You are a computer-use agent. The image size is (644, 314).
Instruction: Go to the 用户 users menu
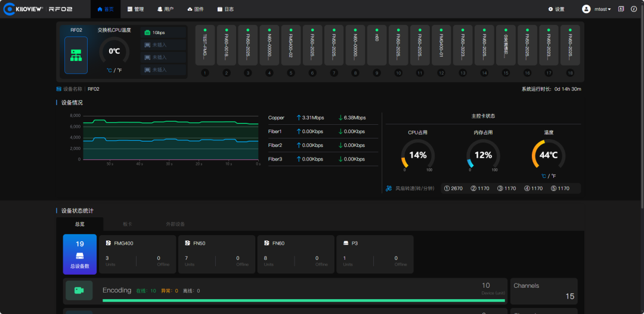tap(166, 9)
